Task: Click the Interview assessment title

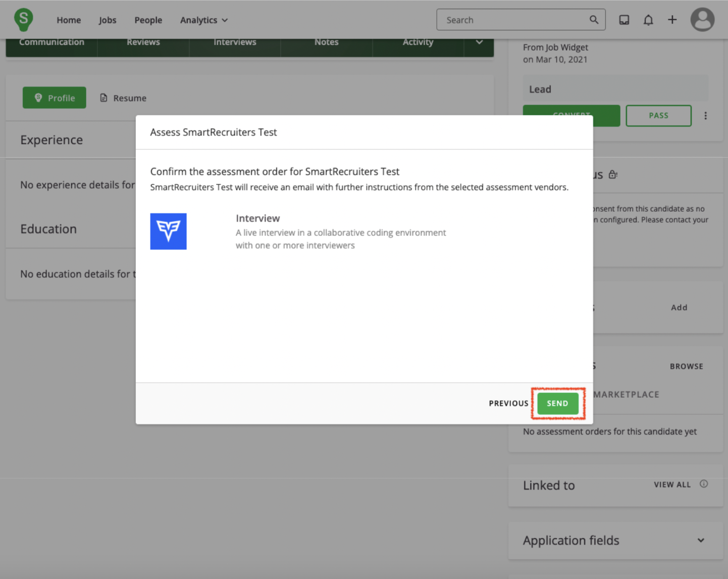Action: tap(257, 218)
